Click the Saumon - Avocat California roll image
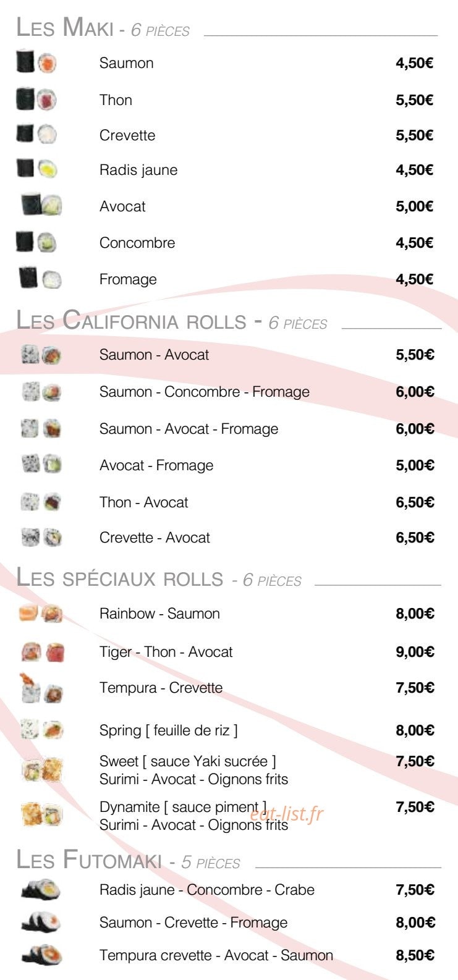This screenshot has width=458, height=980. point(41,355)
